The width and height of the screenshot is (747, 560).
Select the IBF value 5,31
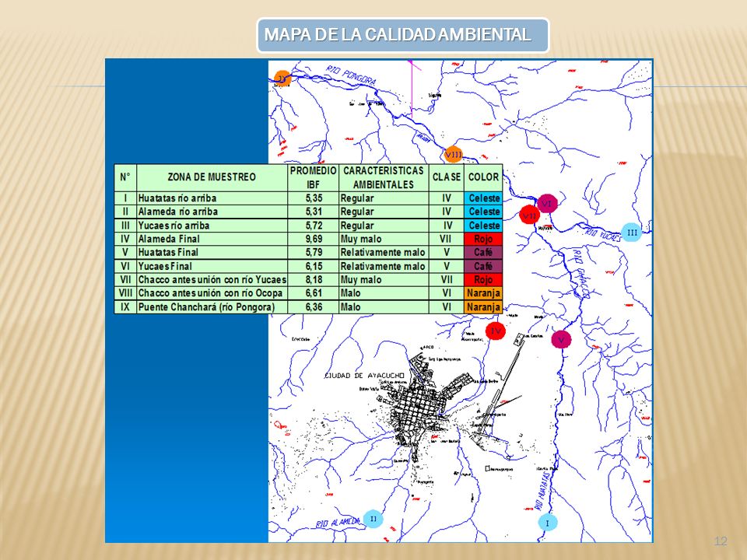tap(313, 212)
